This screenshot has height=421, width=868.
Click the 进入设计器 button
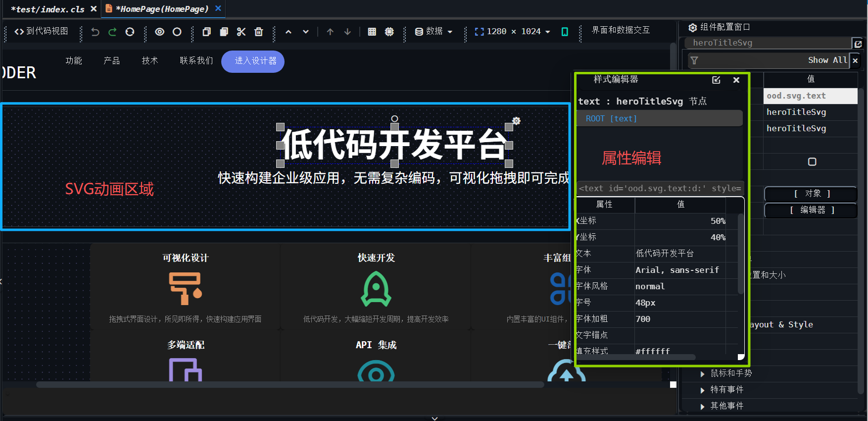coord(253,61)
